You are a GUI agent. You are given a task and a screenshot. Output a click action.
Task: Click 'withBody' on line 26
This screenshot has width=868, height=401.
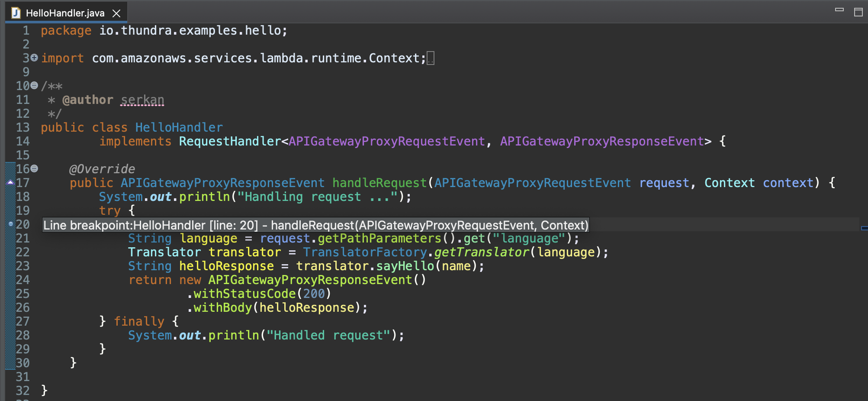(222, 307)
